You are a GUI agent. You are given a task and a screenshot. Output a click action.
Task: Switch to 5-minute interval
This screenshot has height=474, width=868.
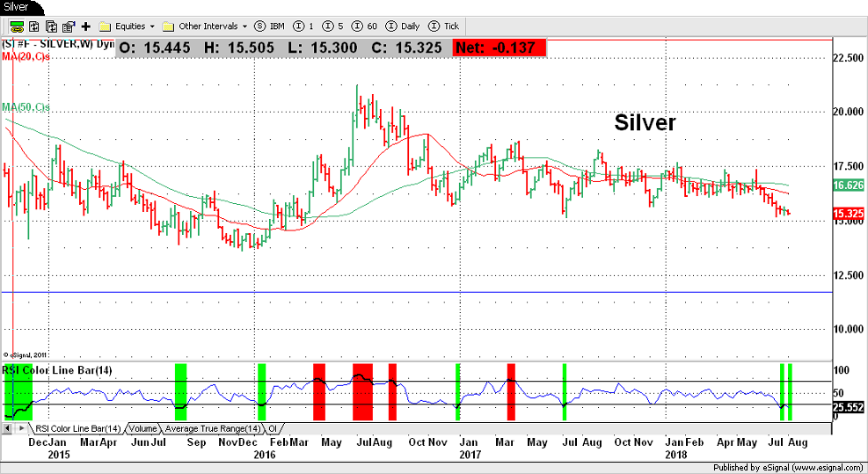pos(332,26)
